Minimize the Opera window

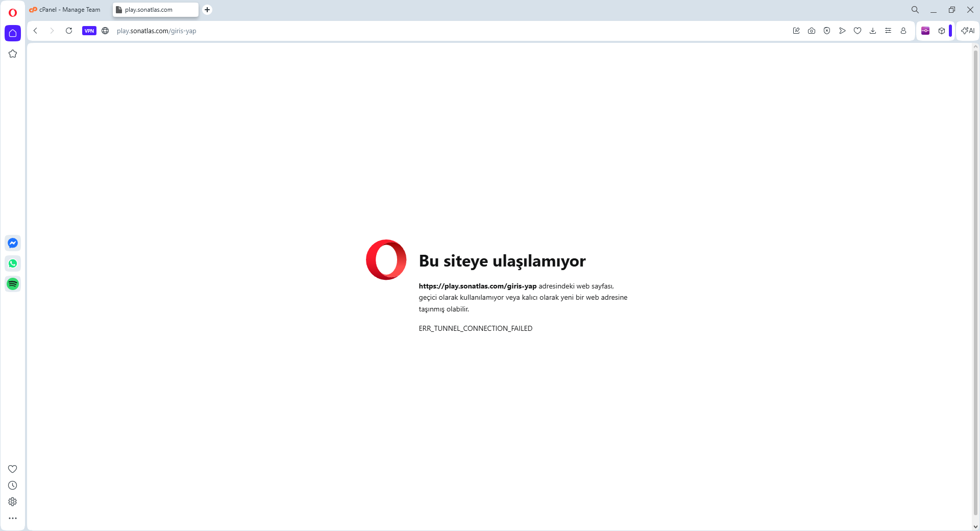934,10
